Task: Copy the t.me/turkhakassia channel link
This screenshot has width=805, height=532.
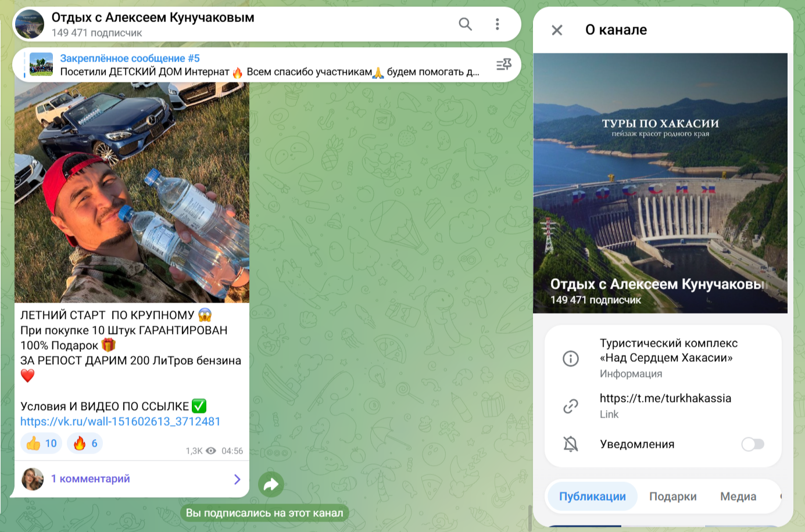Action: point(666,398)
